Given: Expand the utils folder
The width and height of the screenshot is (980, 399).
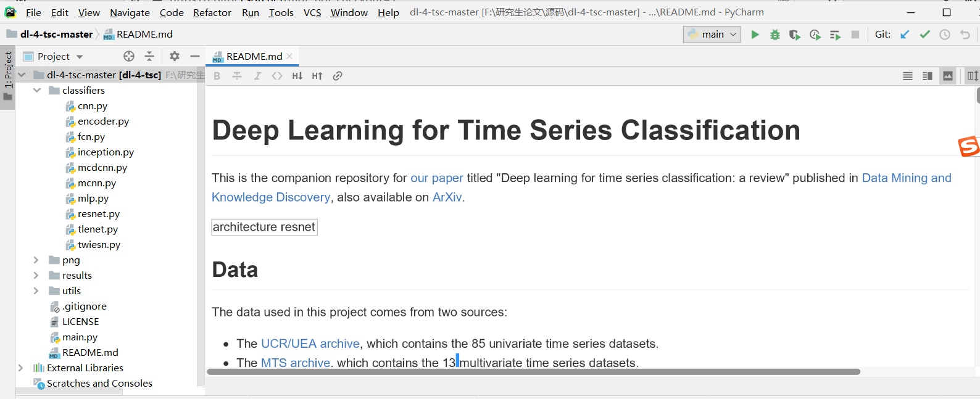Looking at the screenshot, I should pos(36,290).
